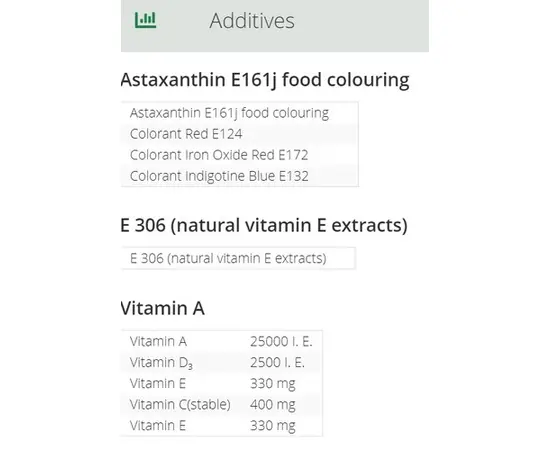
Task: Click the E 306 natural vitamin E extracts heading
Action: point(264,225)
